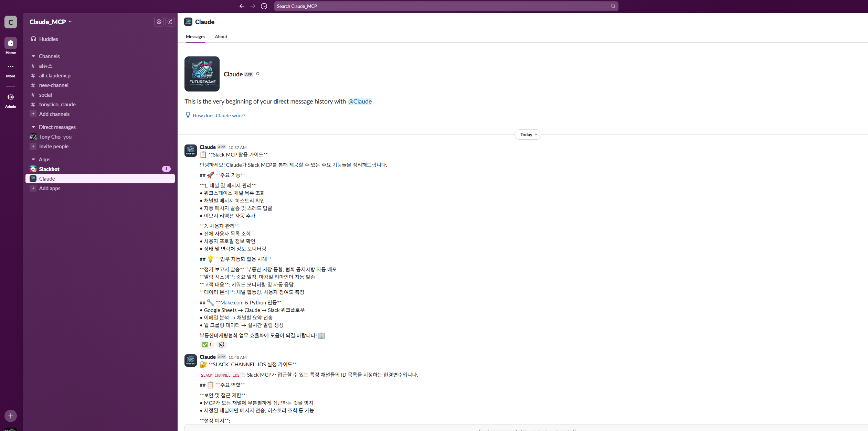This screenshot has height=431, width=868.
Task: Open the Today date dropdown
Action: click(528, 134)
